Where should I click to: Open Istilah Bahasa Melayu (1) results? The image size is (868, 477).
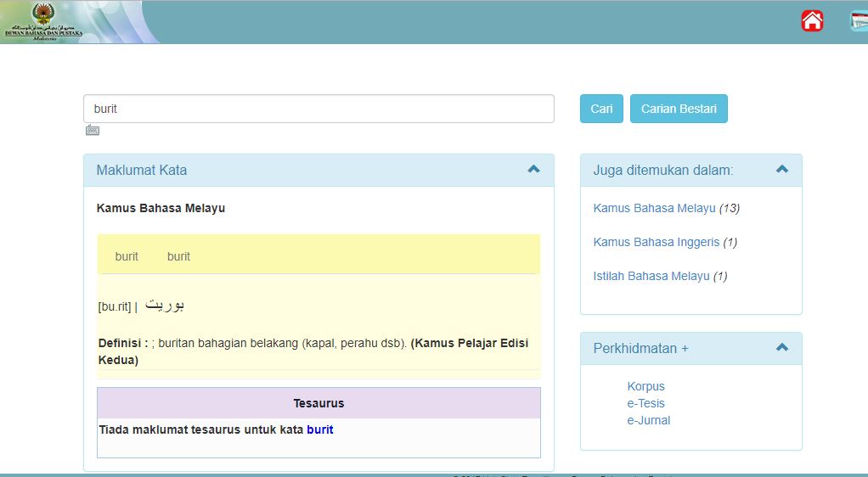click(651, 276)
